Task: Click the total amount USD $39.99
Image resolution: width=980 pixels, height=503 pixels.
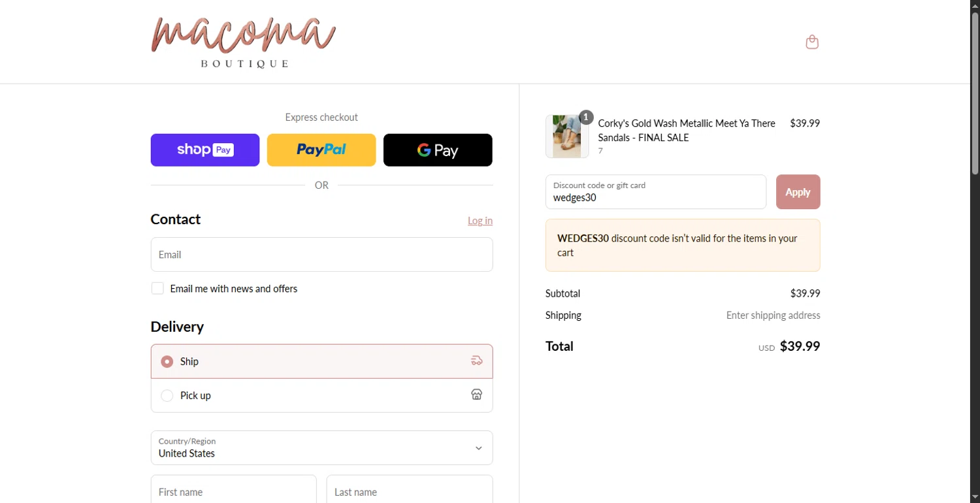Action: click(789, 346)
